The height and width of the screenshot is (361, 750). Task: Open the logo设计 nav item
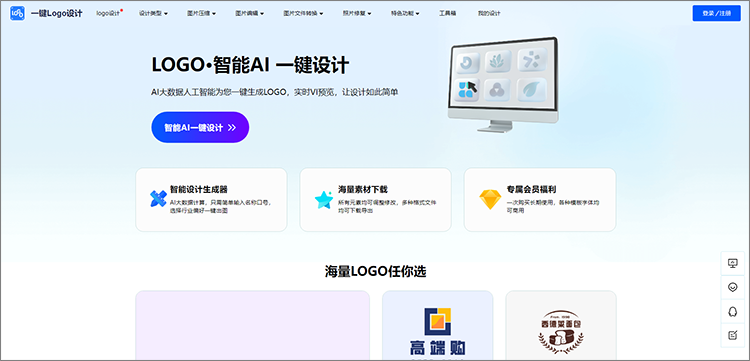coord(109,13)
